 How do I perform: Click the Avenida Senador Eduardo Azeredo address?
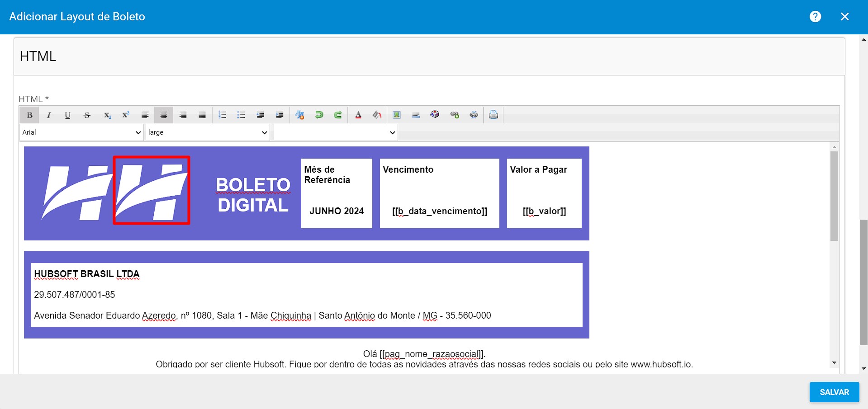[x=262, y=315]
